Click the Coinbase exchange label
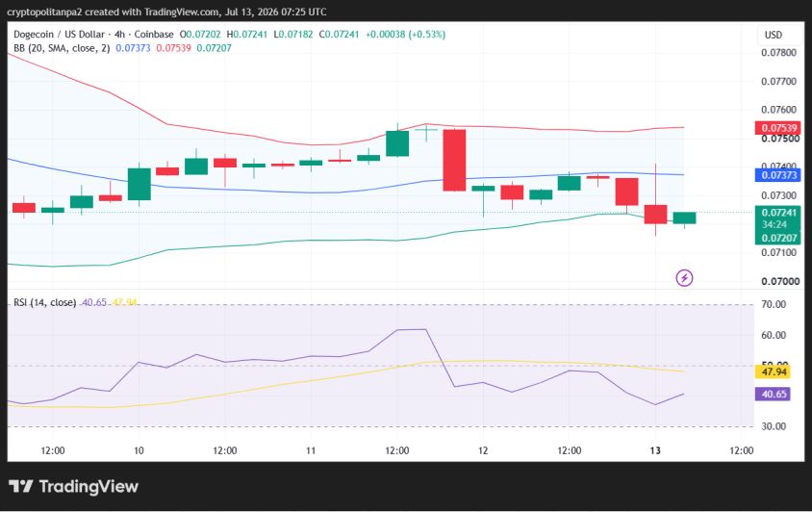Viewport: 812px width, 512px height. point(154,35)
